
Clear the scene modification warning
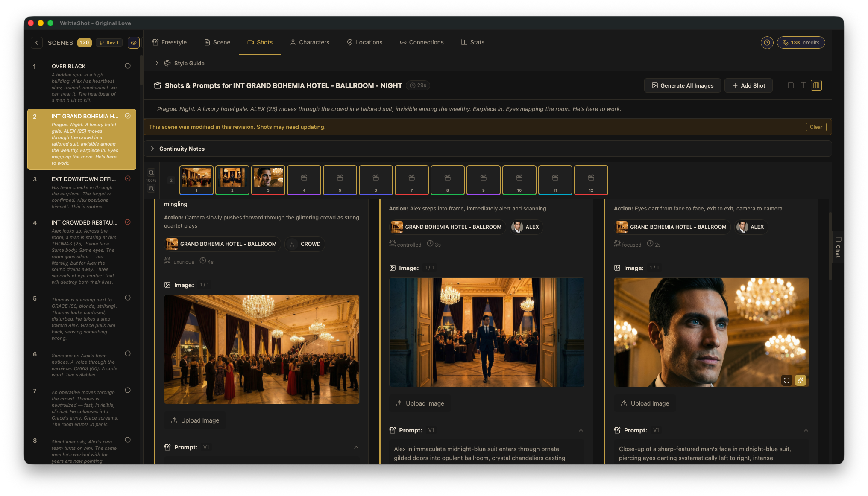click(x=816, y=127)
